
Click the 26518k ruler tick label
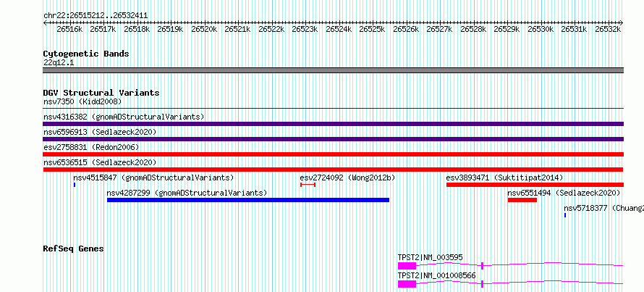pyautogui.click(x=137, y=29)
